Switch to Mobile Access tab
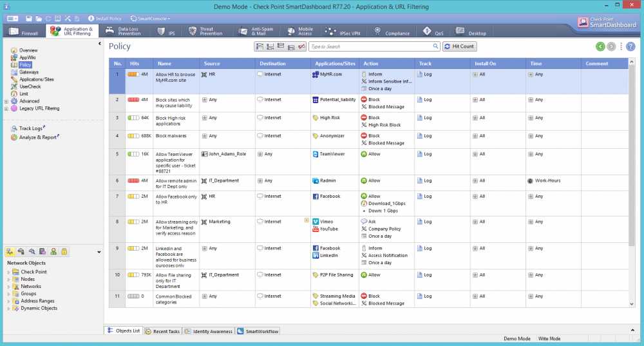Screen dimensions: 644x346 pyautogui.click(x=300, y=31)
